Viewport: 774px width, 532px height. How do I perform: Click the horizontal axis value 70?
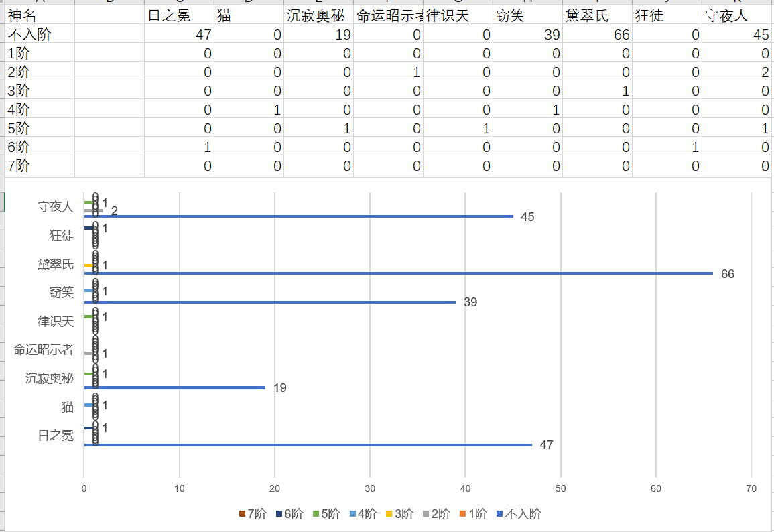click(x=751, y=489)
